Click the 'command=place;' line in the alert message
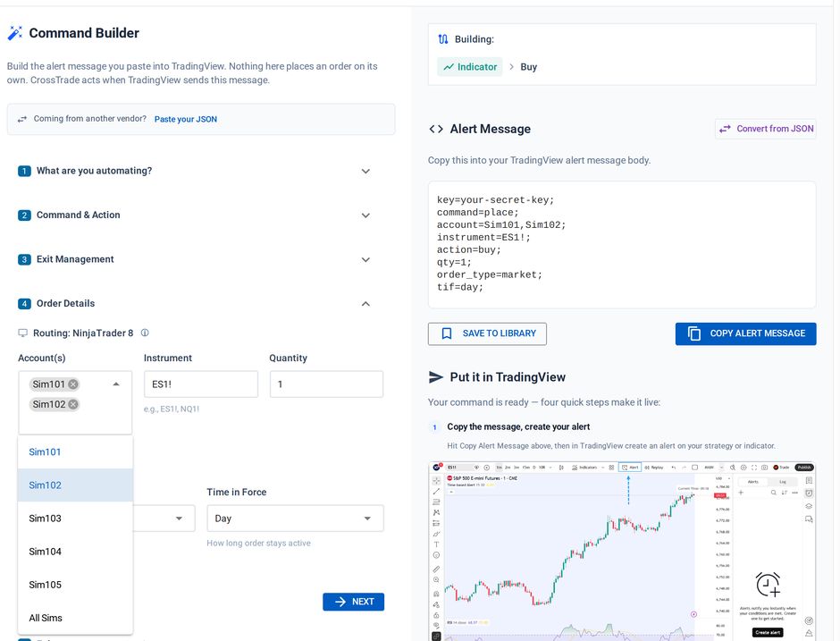 click(x=478, y=212)
